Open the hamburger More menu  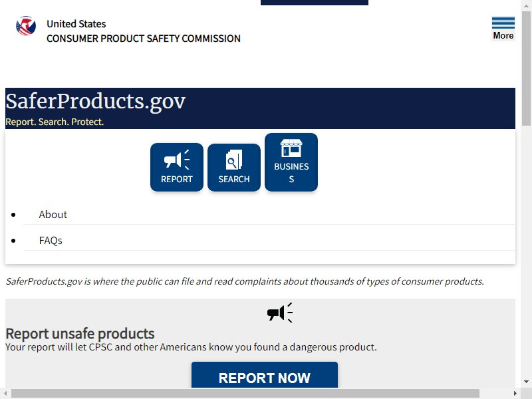[x=503, y=29]
